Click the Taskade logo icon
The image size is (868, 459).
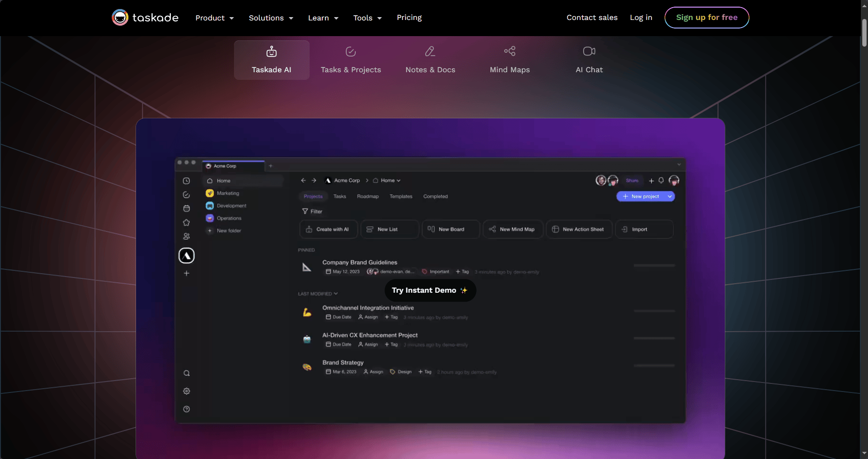click(x=120, y=18)
